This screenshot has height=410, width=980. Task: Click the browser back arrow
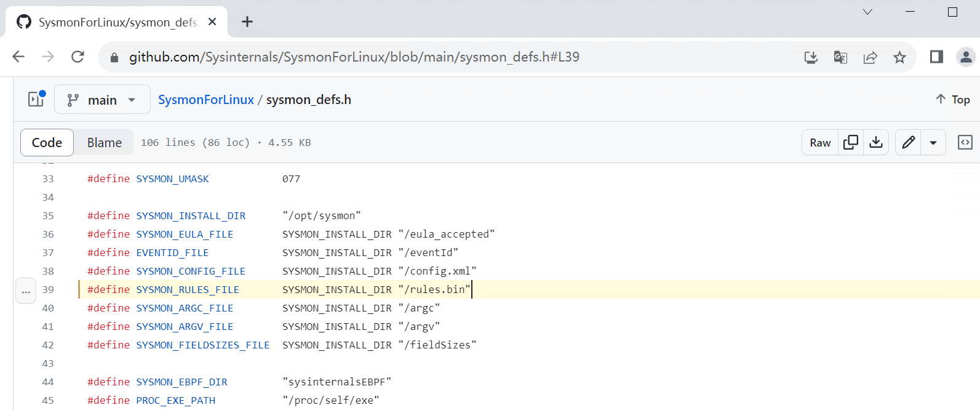18,57
